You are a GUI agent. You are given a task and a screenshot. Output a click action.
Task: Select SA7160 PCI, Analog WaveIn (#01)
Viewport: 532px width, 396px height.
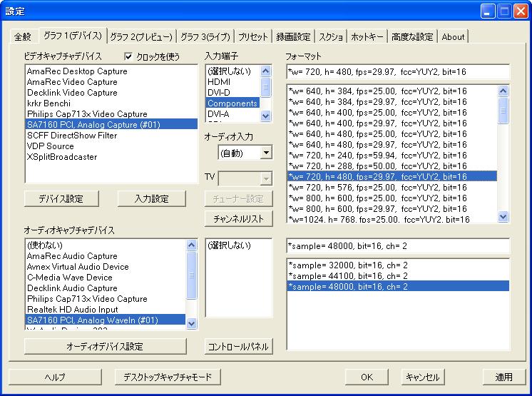(106, 320)
